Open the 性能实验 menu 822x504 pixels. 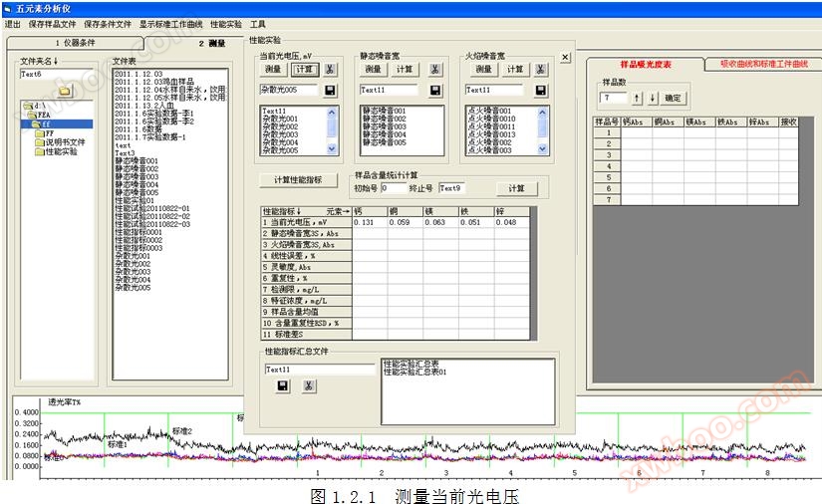[225, 23]
